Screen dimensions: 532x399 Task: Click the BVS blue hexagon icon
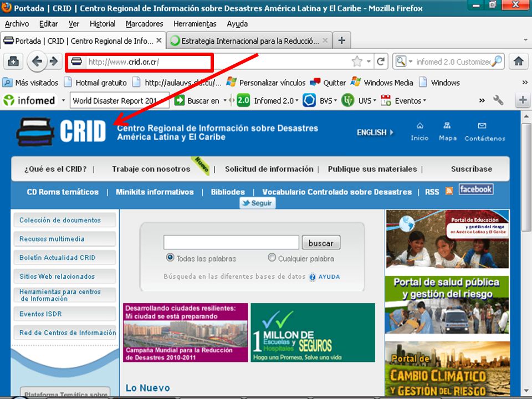click(309, 100)
